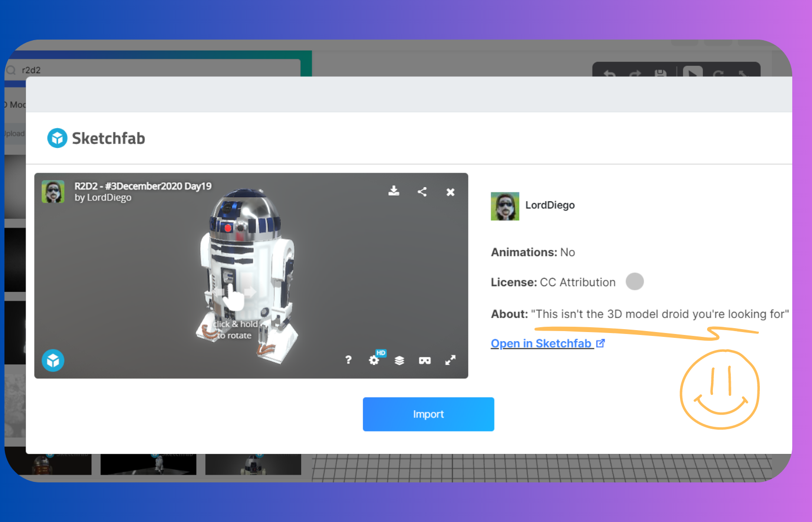This screenshot has height=522, width=812.
Task: Click the Sketchfab logo in the dialog header
Action: pyautogui.click(x=96, y=138)
